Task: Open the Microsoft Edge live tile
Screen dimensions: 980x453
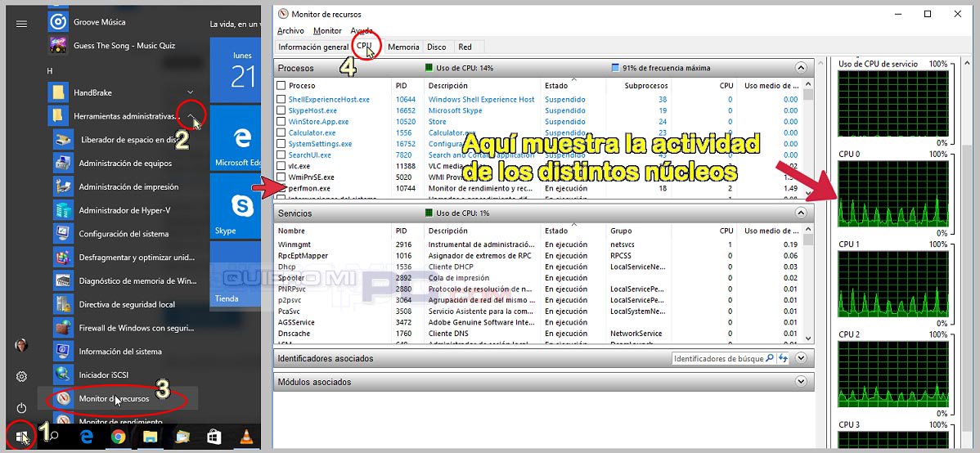Action: [236, 137]
